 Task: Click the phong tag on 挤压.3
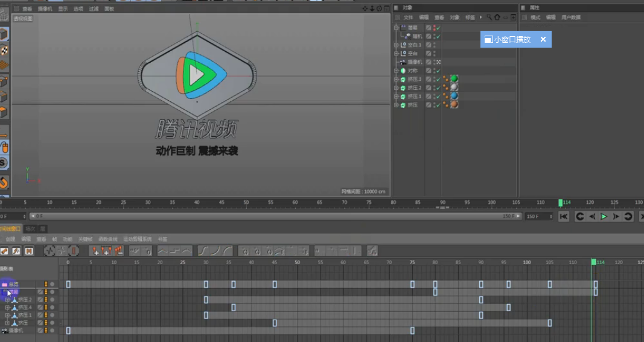(445, 79)
